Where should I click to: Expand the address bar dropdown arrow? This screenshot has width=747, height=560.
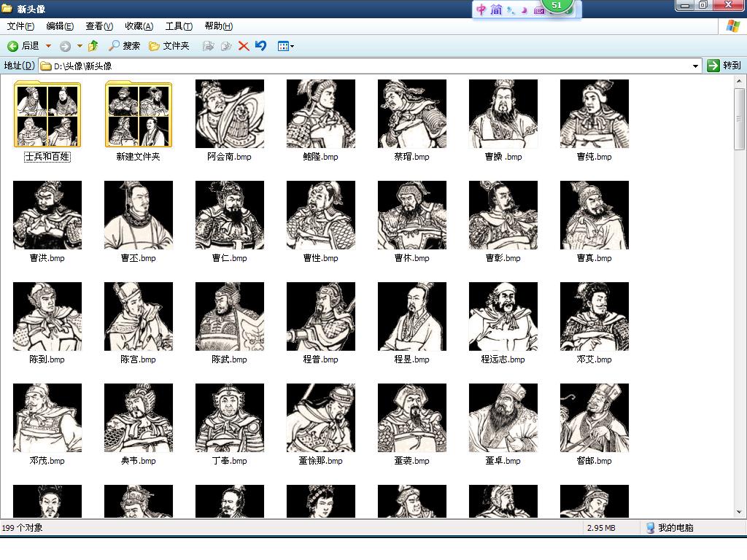tap(695, 66)
